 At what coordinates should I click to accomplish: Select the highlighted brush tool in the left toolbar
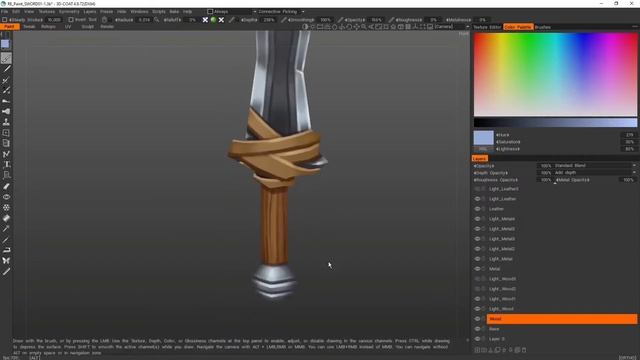point(6,58)
